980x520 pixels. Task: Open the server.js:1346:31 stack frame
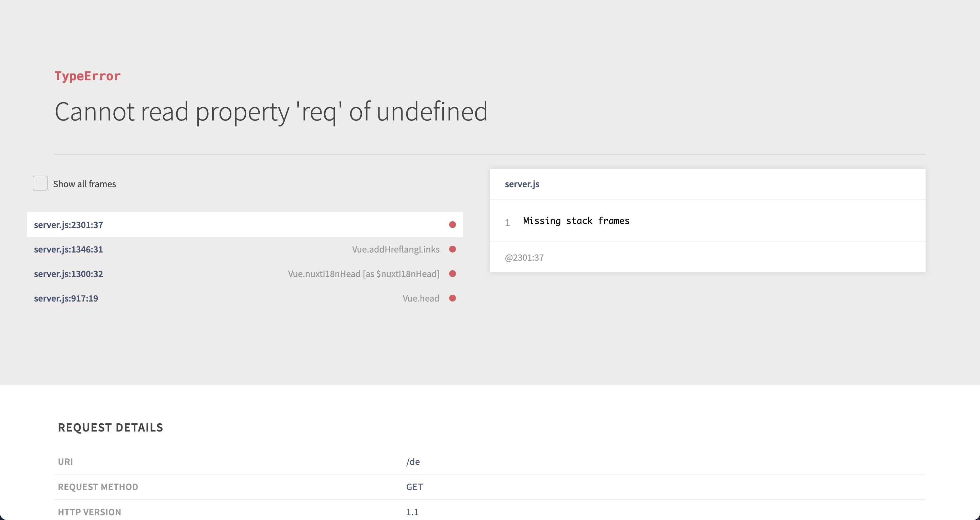click(245, 249)
